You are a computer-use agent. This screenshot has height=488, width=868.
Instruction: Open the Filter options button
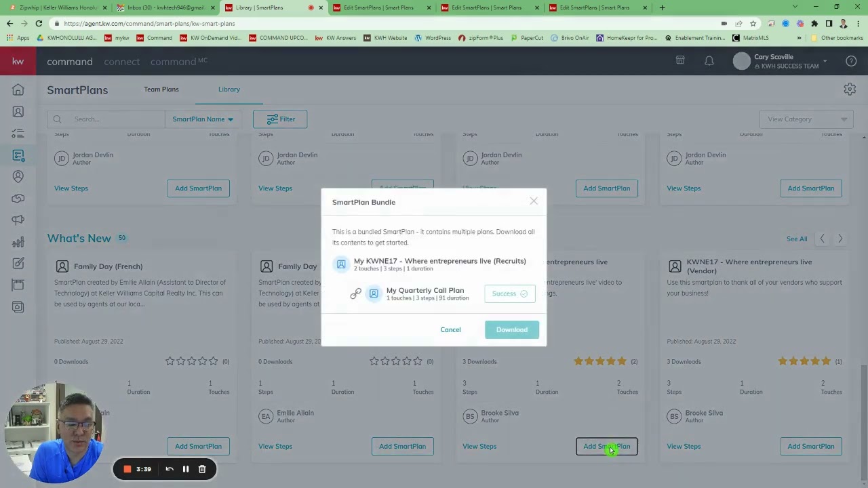pyautogui.click(x=280, y=119)
